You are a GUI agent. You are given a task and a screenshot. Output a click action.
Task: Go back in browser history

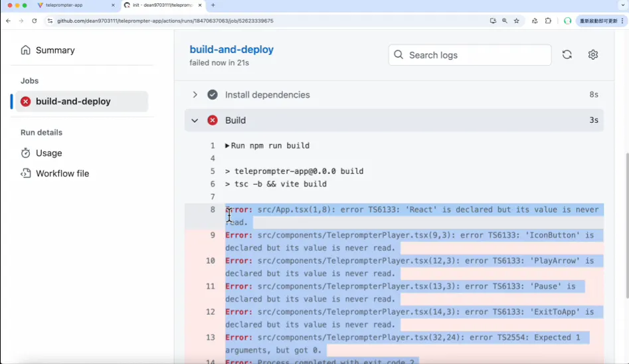9,21
